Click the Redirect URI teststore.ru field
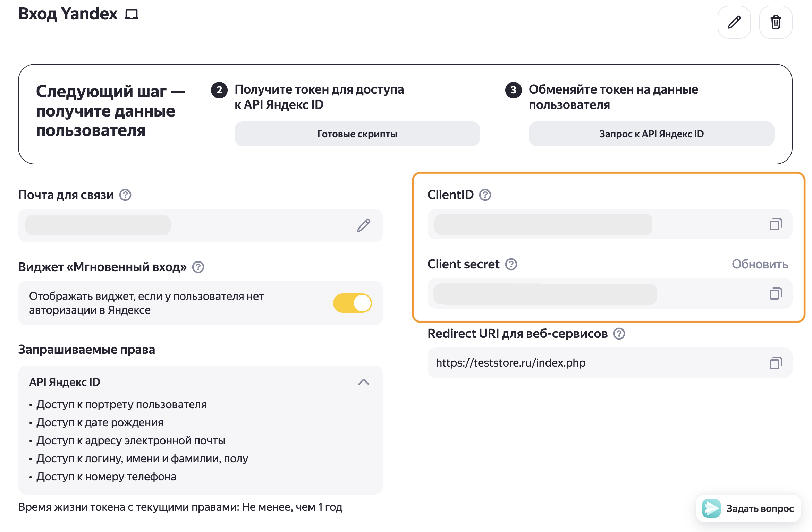The image size is (812, 532). [590, 363]
